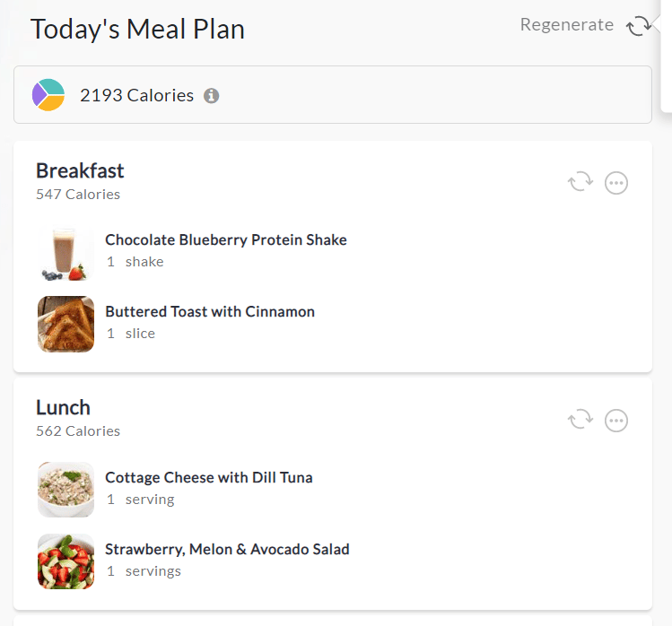The image size is (672, 626).
Task: Select the Lunch section heading
Action: (63, 408)
